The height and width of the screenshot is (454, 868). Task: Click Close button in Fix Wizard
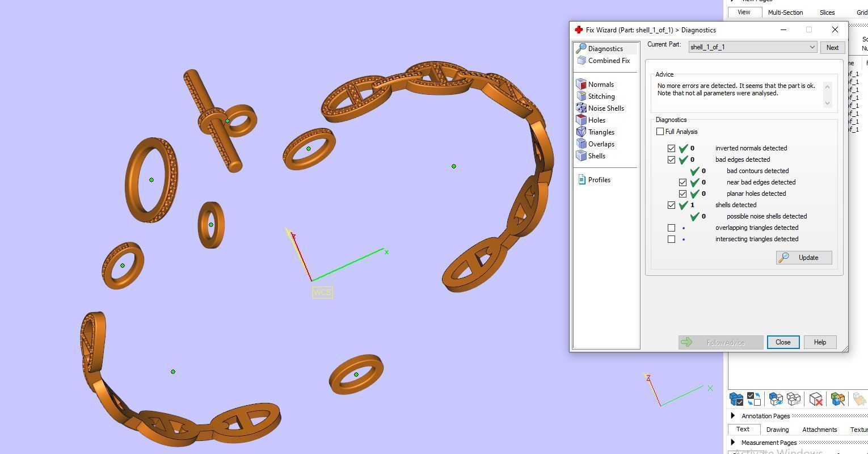coord(783,342)
